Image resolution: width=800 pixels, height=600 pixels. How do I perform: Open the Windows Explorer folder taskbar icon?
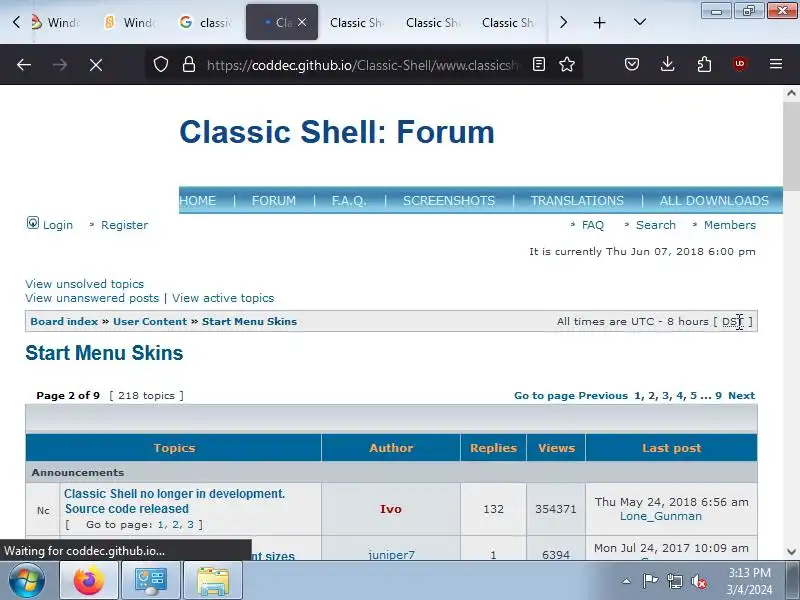(x=213, y=581)
